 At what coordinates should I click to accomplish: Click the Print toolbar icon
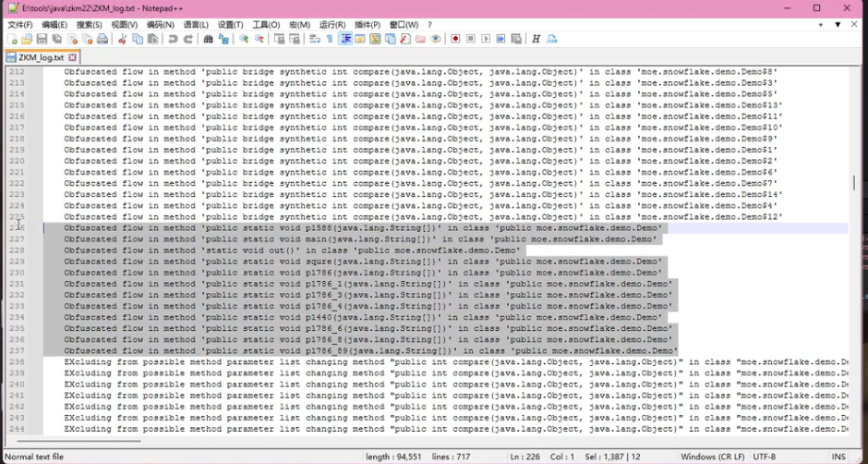point(102,40)
